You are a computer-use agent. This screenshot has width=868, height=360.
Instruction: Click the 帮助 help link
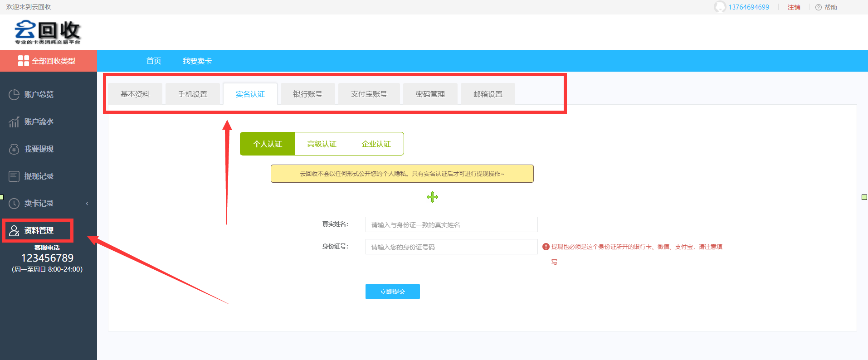[x=831, y=7]
